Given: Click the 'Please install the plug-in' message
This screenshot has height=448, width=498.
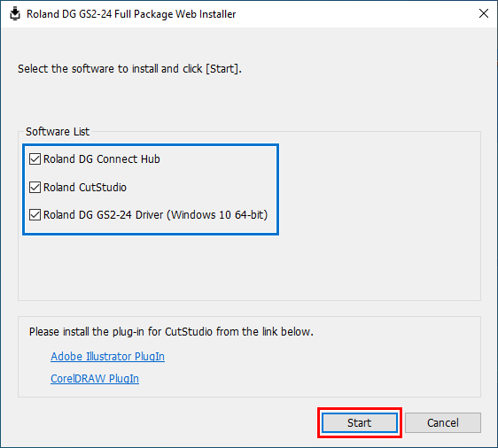Looking at the screenshot, I should click(x=171, y=331).
